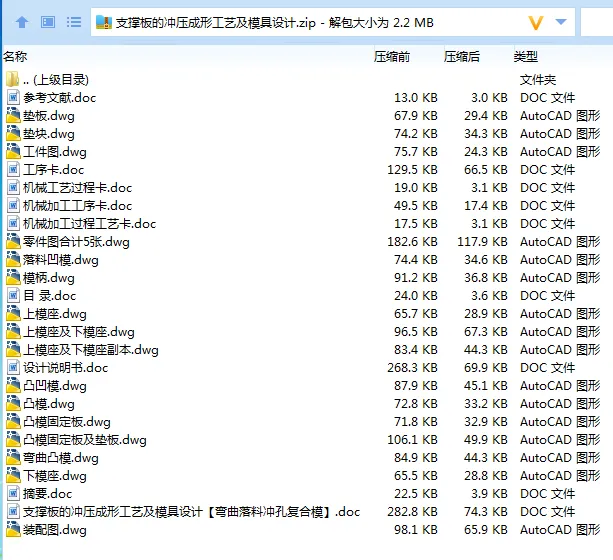Click the 106.1 KB original size value
The image size is (613, 560).
click(412, 440)
